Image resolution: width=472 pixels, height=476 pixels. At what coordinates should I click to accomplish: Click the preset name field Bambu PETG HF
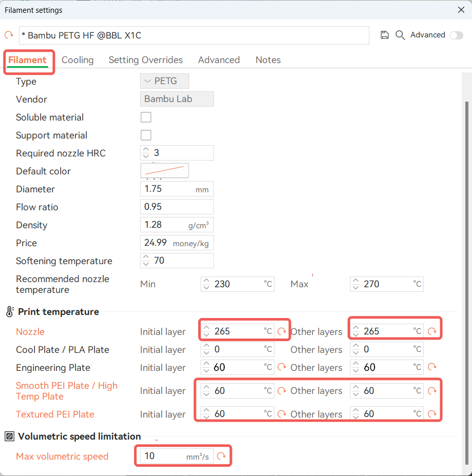194,35
